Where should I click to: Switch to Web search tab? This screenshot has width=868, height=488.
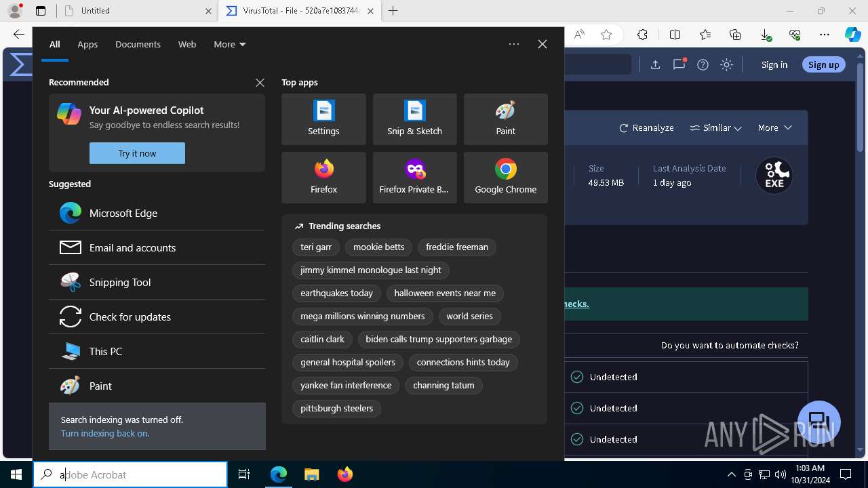[187, 44]
